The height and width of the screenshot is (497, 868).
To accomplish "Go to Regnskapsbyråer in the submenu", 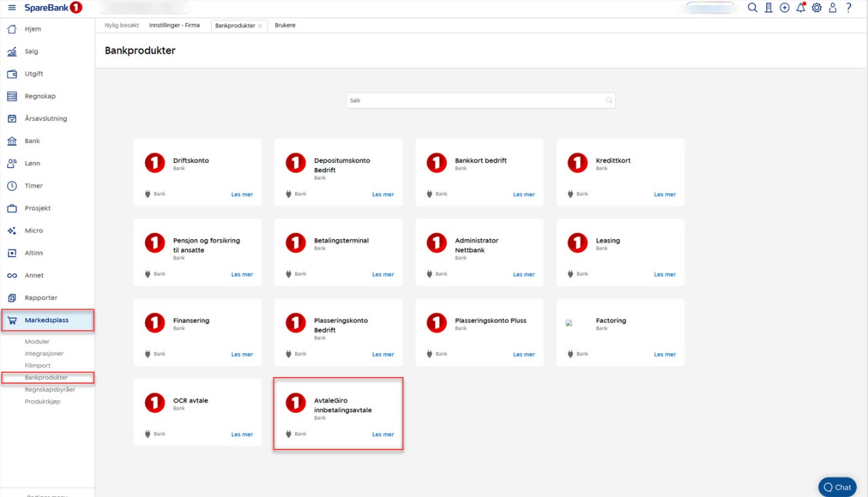I will 50,390.
